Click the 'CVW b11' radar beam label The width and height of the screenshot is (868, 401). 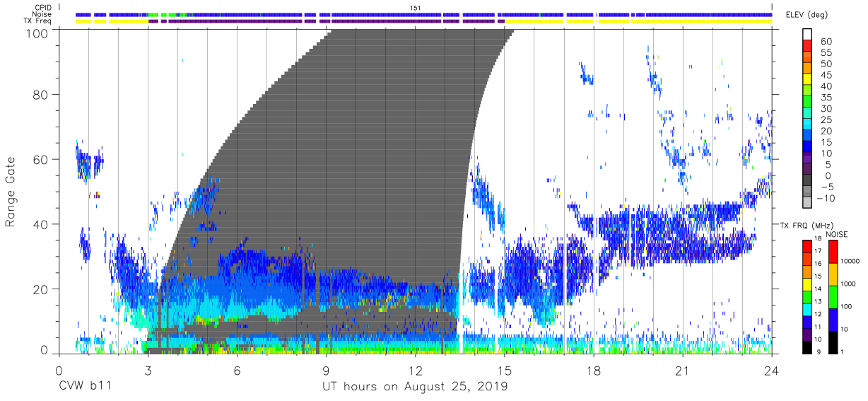tap(86, 386)
